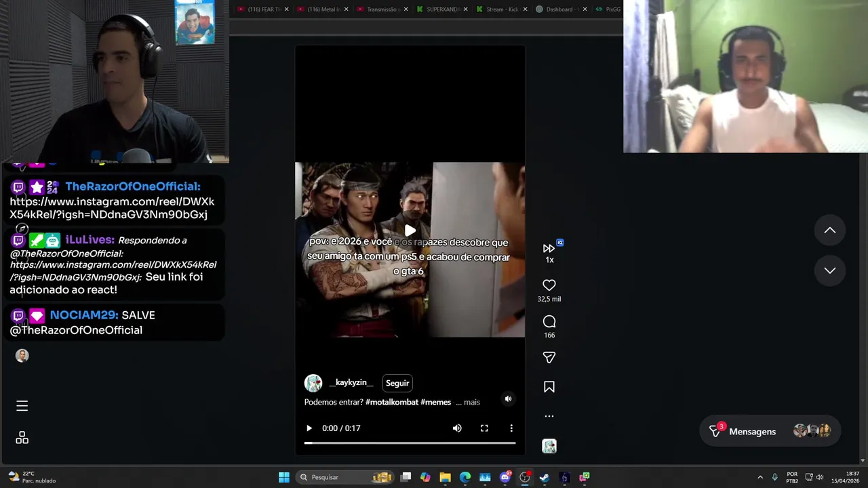The width and height of the screenshot is (868, 488).
Task: Open Microsoft Edge from the taskbar
Action: pyautogui.click(x=465, y=477)
